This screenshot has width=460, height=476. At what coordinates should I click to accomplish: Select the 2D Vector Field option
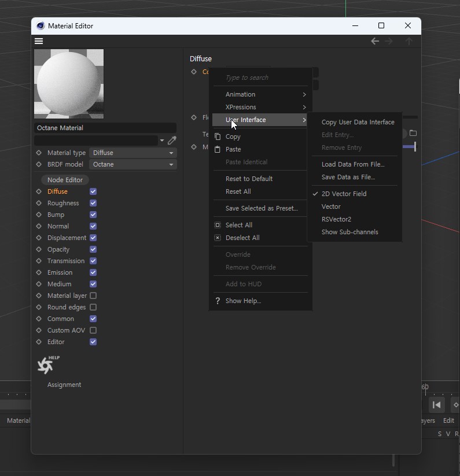(355, 194)
